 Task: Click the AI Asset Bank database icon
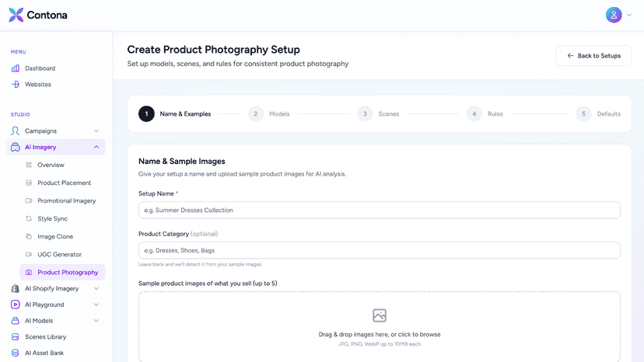pyautogui.click(x=16, y=353)
